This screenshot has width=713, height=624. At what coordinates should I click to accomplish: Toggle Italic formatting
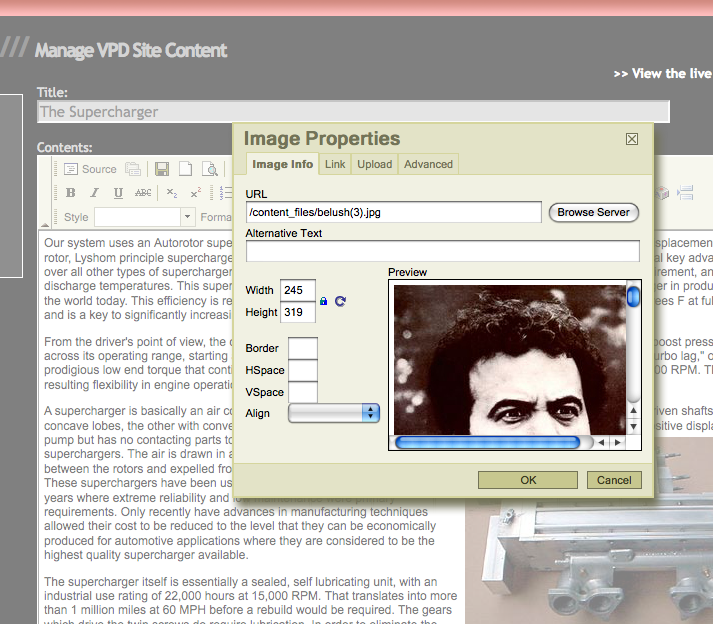click(x=95, y=193)
